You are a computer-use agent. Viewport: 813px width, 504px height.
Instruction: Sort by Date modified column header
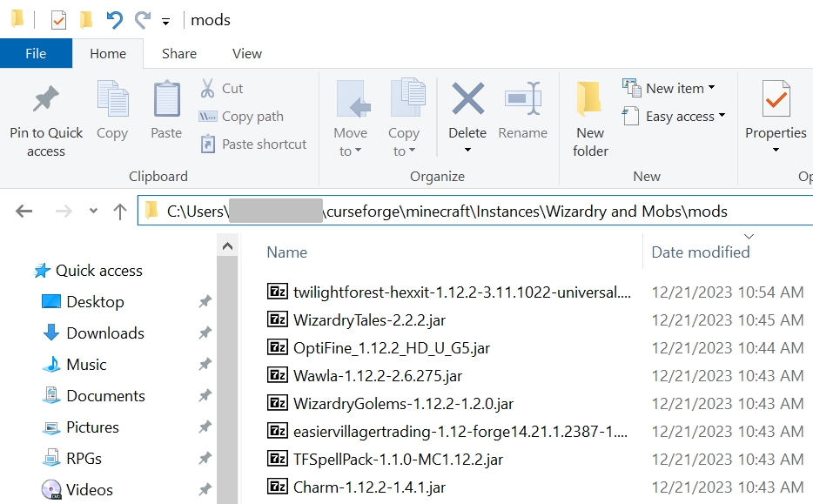coord(700,252)
